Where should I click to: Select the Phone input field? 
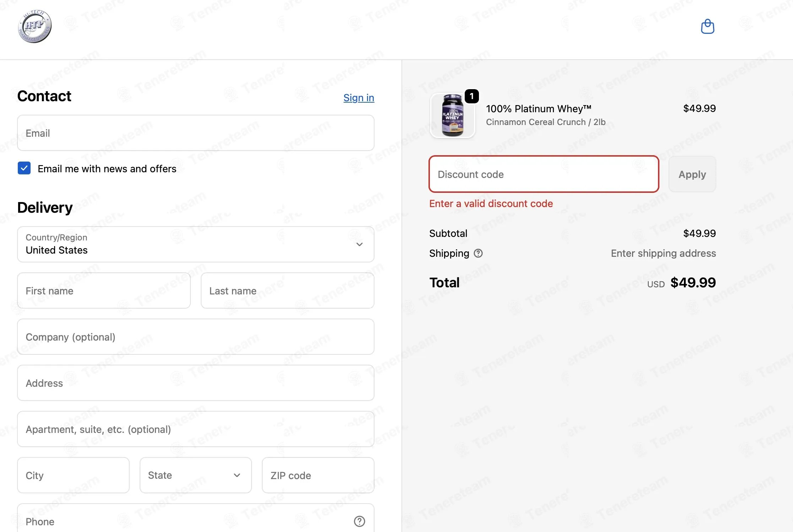pyautogui.click(x=196, y=519)
